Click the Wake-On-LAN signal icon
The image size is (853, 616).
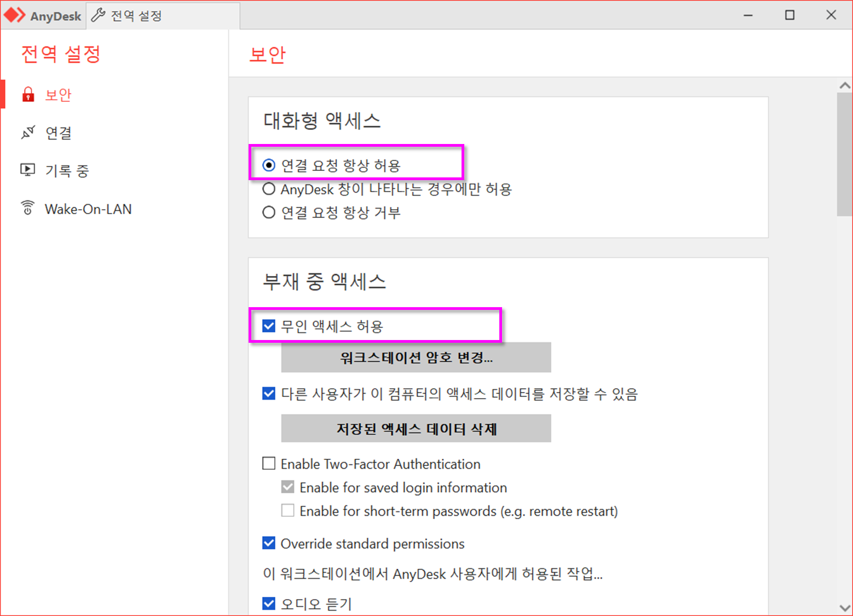27,208
